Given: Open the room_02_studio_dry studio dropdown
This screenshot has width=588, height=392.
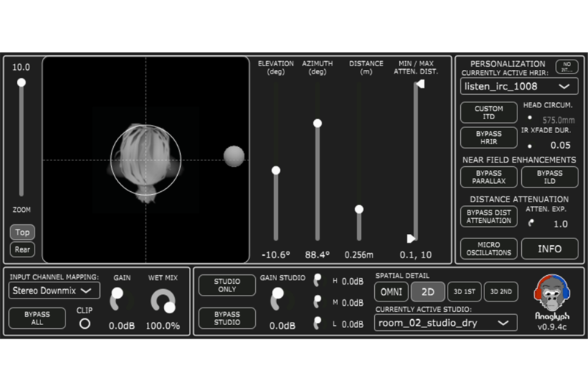Looking at the screenshot, I should (445, 322).
